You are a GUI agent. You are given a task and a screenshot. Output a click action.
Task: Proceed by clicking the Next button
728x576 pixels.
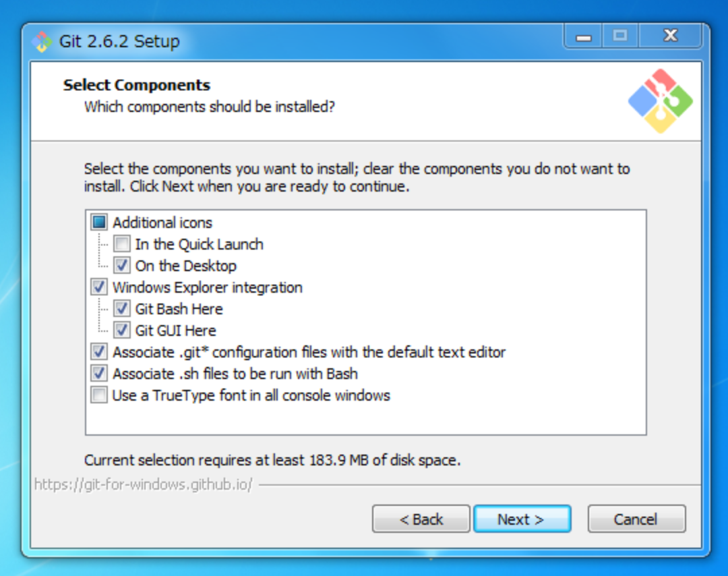tap(522, 519)
